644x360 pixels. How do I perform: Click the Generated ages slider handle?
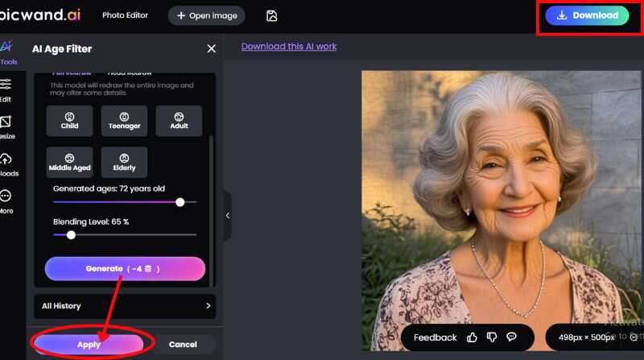coord(180,202)
